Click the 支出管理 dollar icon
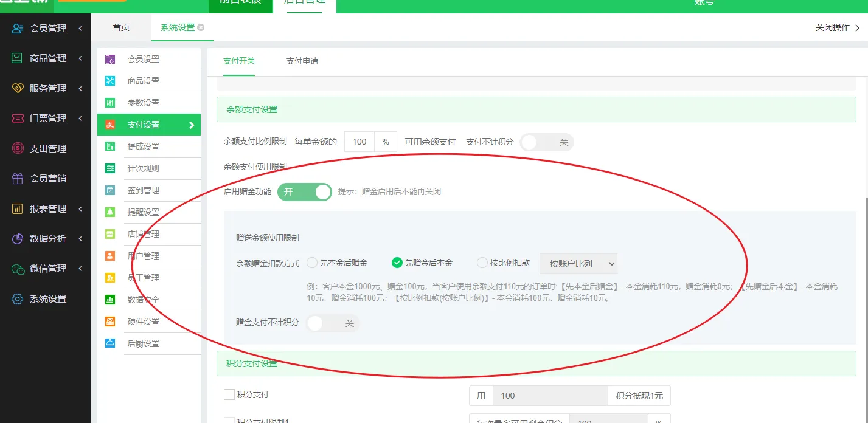Viewport: 868px width, 423px height. [18, 148]
